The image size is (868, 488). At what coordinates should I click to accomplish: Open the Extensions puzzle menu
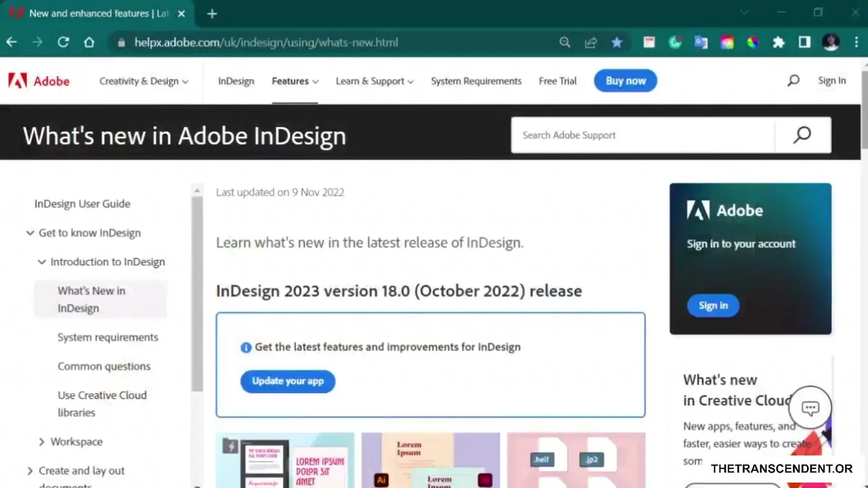778,42
